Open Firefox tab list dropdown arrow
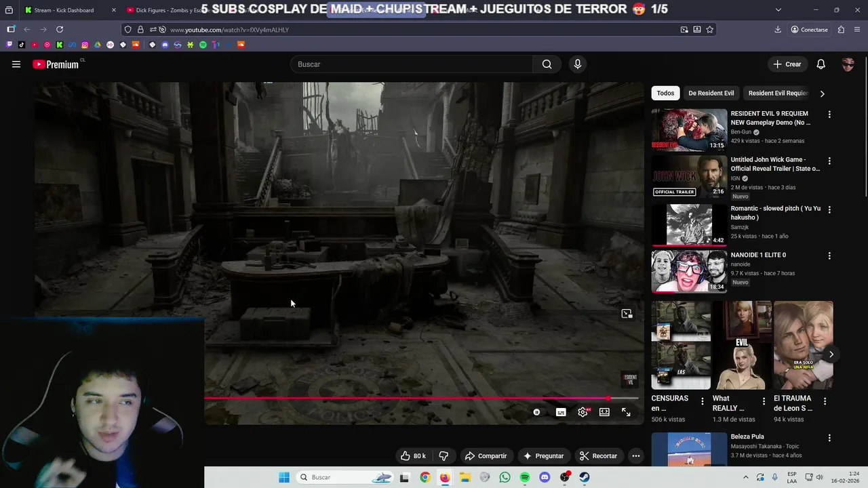This screenshot has width=868, height=488. tap(778, 9)
